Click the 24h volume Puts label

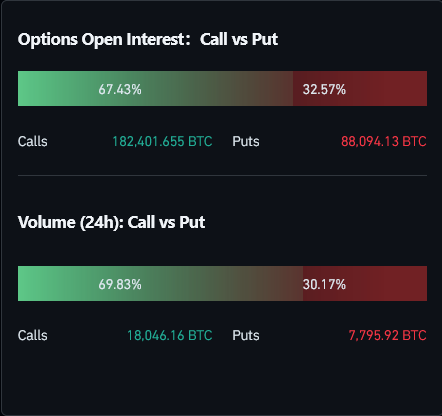coord(246,335)
